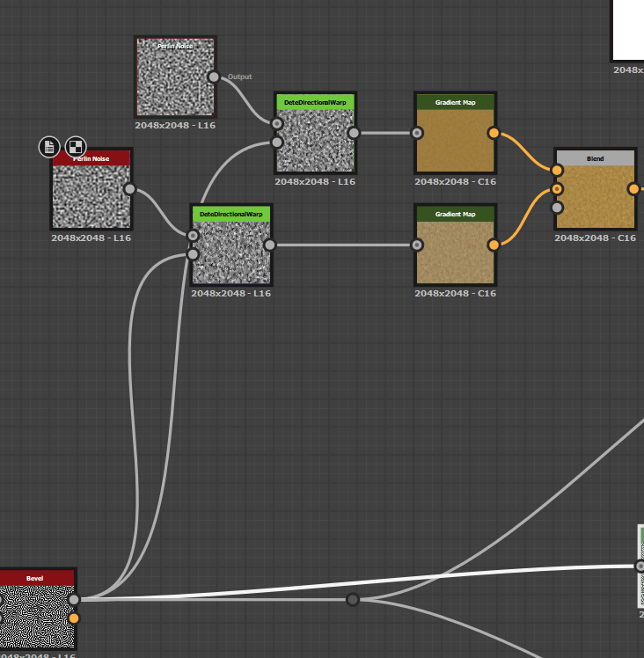Click the orange output port of the Bevel node
The height and width of the screenshot is (658, 644).
coord(74,618)
